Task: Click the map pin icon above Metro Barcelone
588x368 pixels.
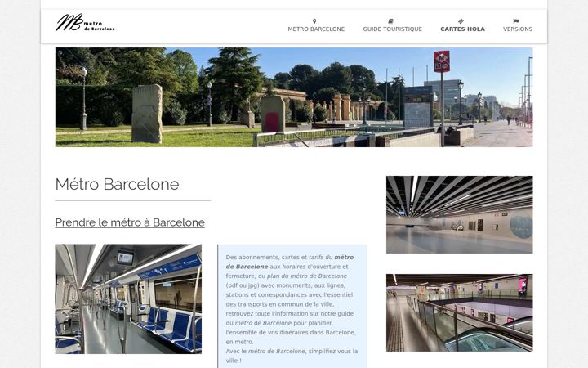Action: pyautogui.click(x=314, y=21)
